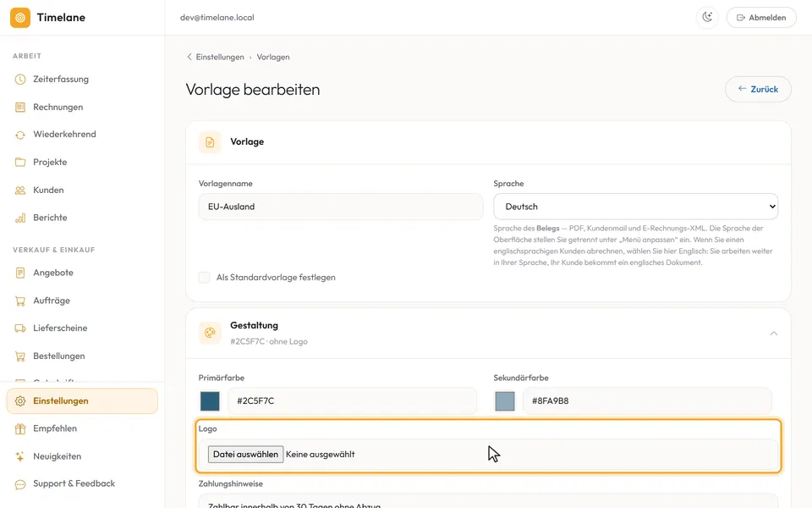Click Datei auswählen for the logo
This screenshot has height=508, width=812.
click(x=245, y=454)
